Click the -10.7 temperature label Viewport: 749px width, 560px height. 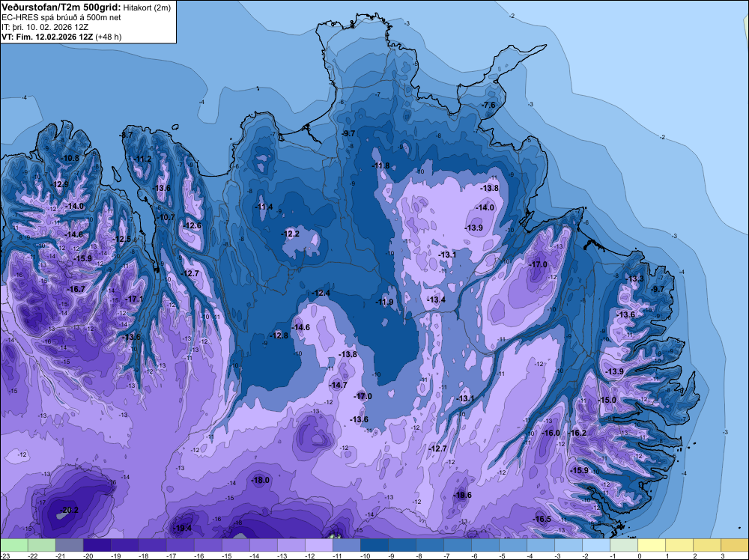(x=166, y=217)
